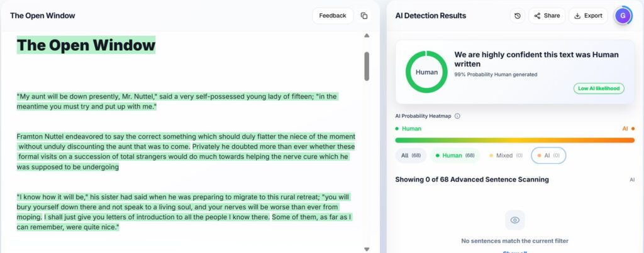Viewport: 644px width, 253px height.
Task: Click the 99% Probability Human generated text
Action: tap(496, 75)
